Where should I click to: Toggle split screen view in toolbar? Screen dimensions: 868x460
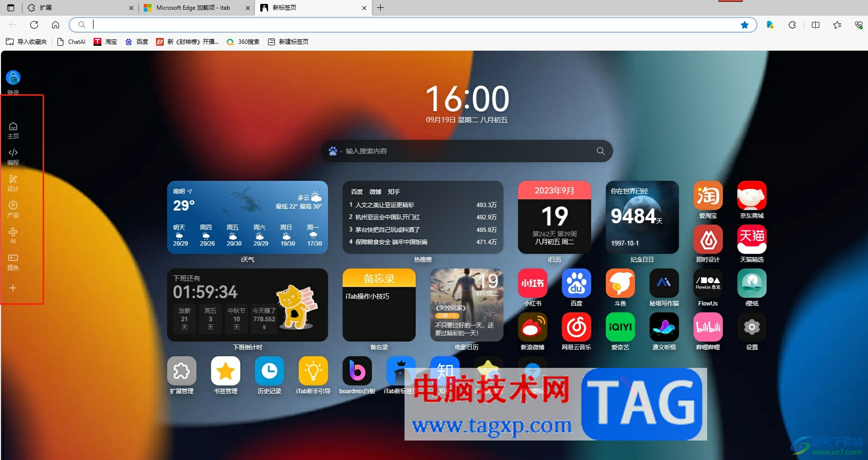[x=815, y=25]
